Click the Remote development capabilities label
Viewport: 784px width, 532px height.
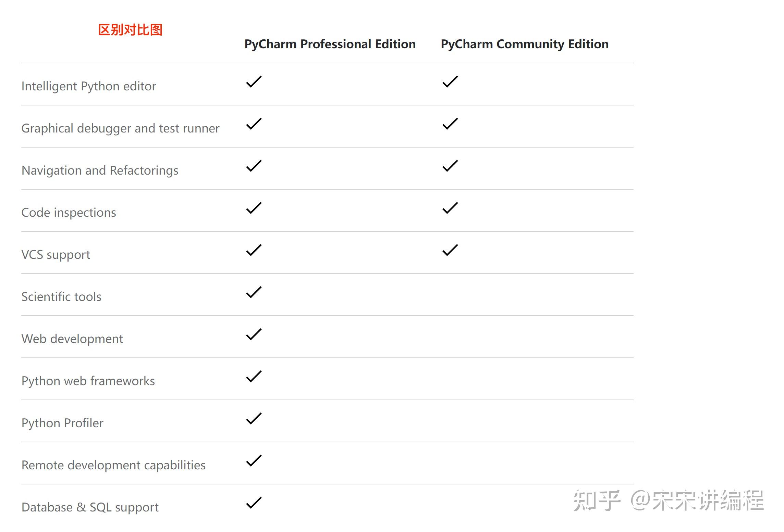coord(113,465)
